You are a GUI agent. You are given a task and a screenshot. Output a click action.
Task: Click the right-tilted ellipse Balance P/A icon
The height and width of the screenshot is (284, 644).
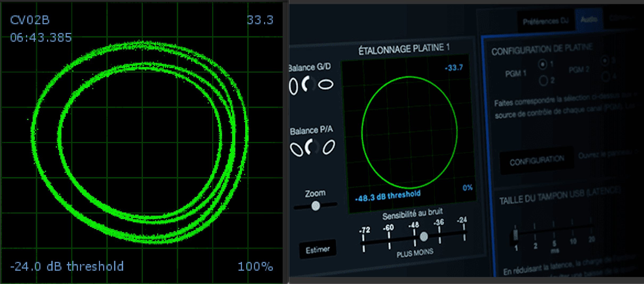(329, 147)
